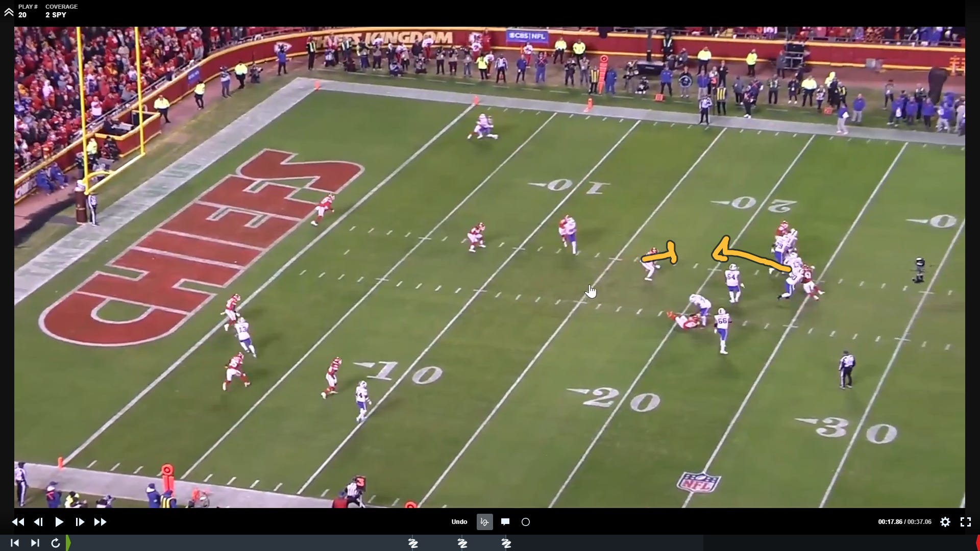Click the first scribble marker on timeline
The image size is (980, 551).
[413, 543]
